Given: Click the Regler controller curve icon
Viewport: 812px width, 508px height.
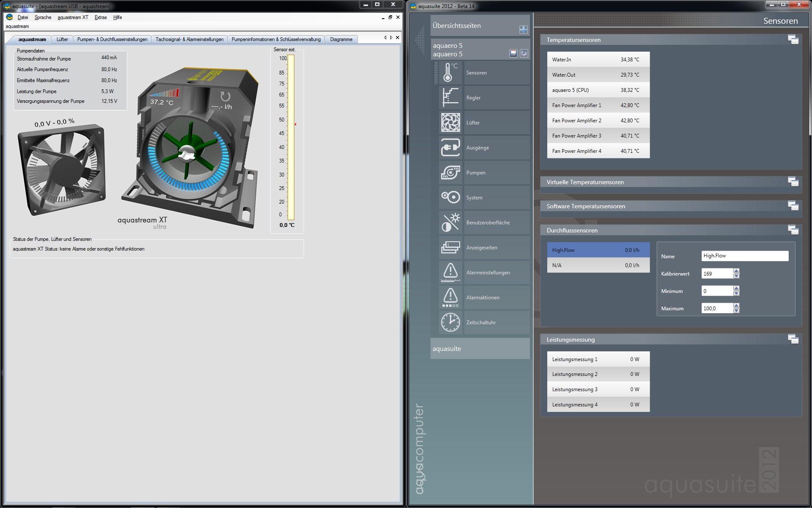Looking at the screenshot, I should 450,97.
